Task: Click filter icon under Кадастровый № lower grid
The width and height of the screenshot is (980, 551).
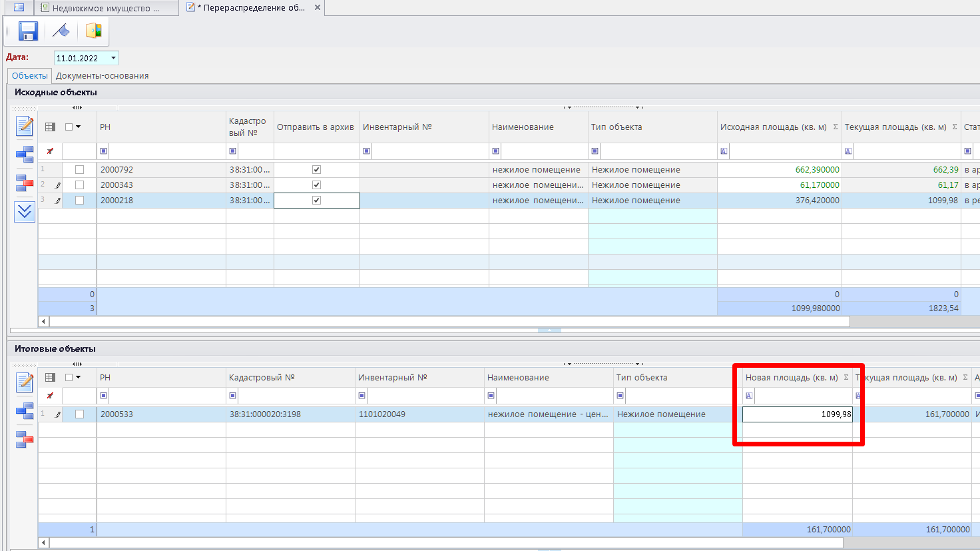Action: point(232,396)
